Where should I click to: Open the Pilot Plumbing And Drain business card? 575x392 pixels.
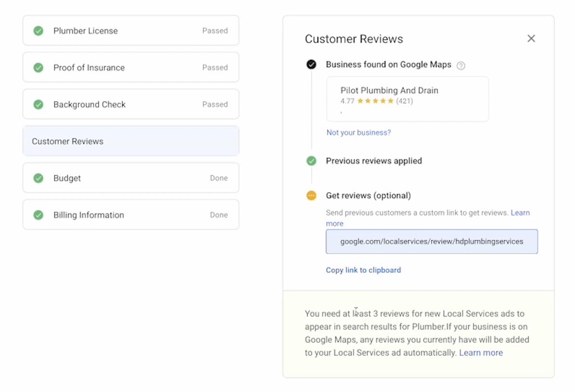[x=407, y=99]
